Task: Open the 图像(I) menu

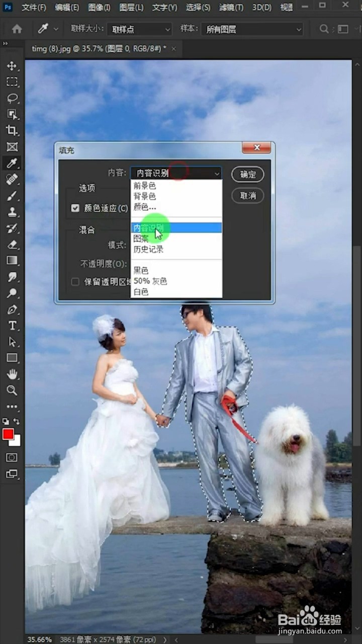Action: (x=99, y=8)
